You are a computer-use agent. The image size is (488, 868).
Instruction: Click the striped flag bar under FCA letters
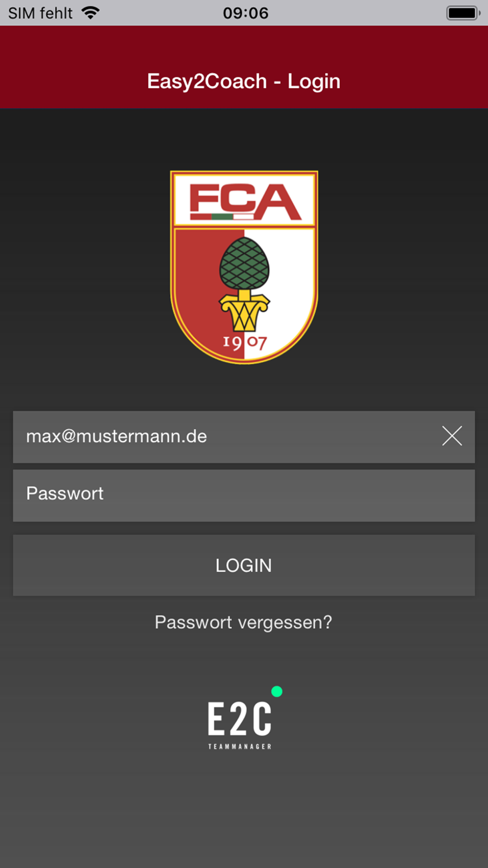[x=222, y=216]
